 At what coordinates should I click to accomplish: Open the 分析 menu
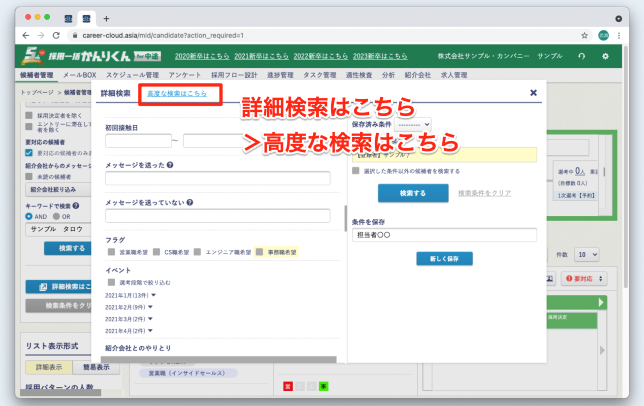pos(388,75)
